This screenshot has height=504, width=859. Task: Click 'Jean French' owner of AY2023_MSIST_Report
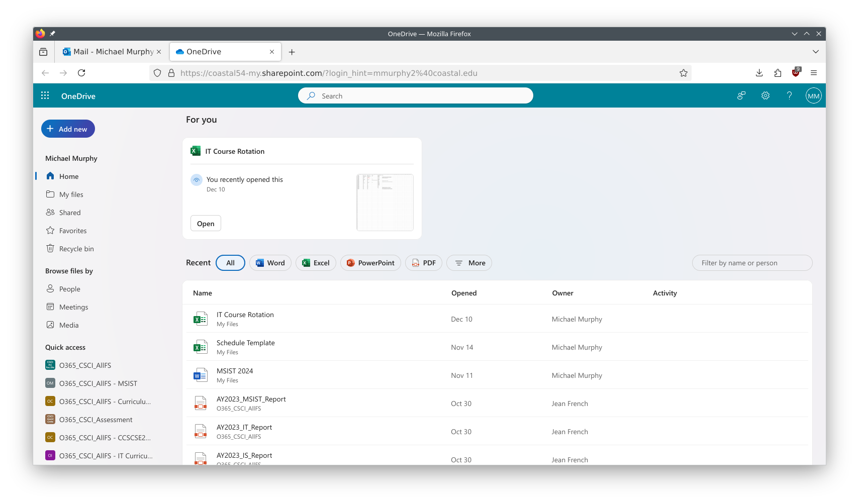pos(570,404)
